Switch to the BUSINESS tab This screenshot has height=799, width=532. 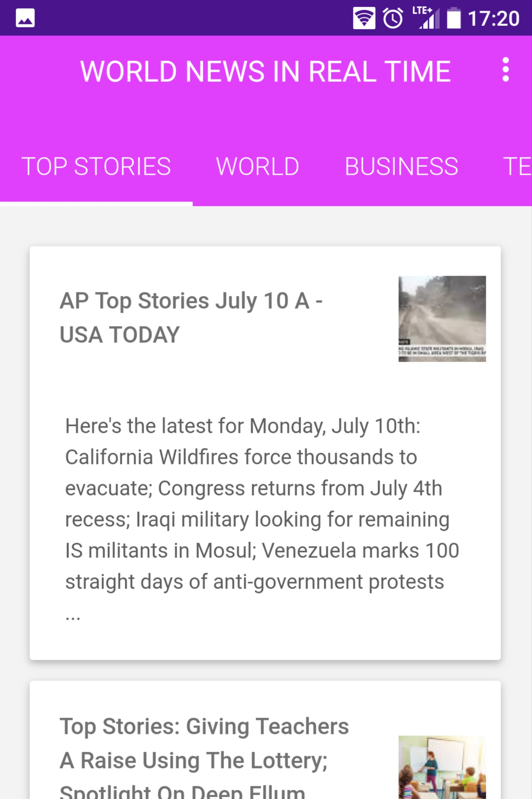pos(401,166)
